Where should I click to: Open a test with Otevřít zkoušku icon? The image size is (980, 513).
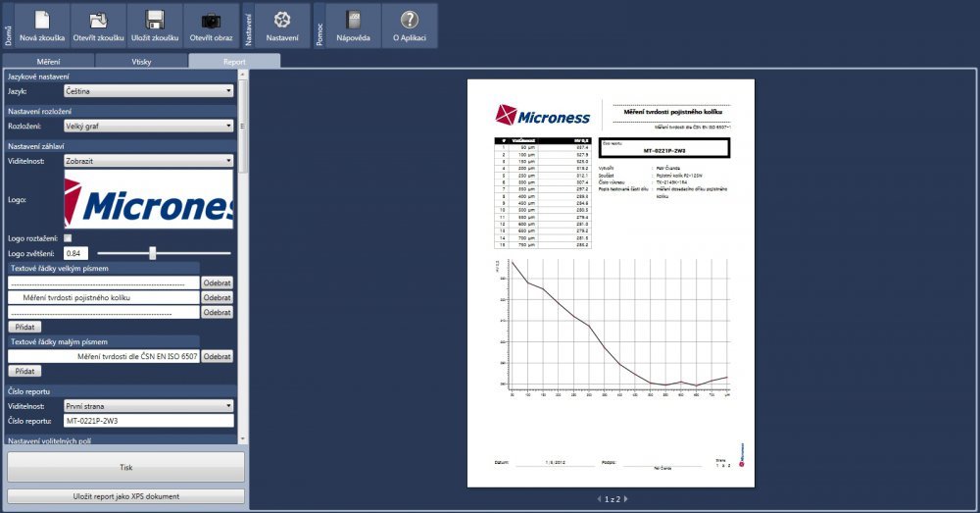98,20
